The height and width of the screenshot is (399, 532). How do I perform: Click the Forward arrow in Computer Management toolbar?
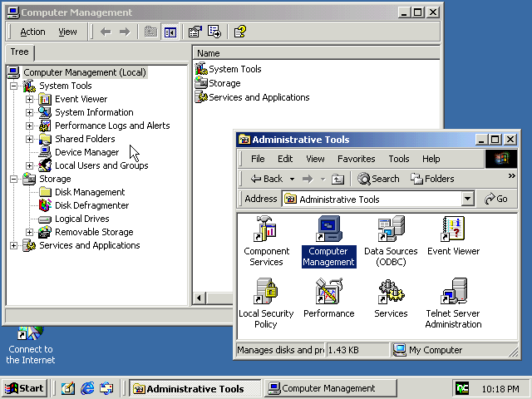[125, 32]
